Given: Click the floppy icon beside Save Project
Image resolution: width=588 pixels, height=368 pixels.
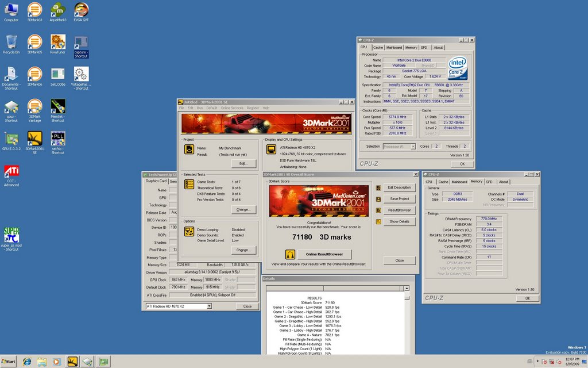Looking at the screenshot, I should [378, 199].
